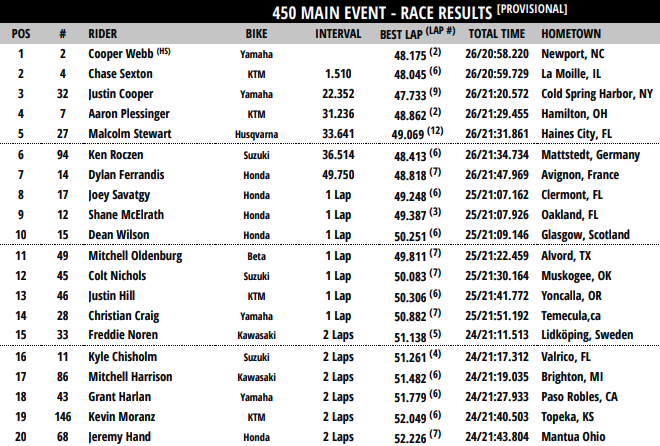Click Dean Wilson's total time 25/21:09.146
The width and height of the screenshot is (660, 446).
496,234
